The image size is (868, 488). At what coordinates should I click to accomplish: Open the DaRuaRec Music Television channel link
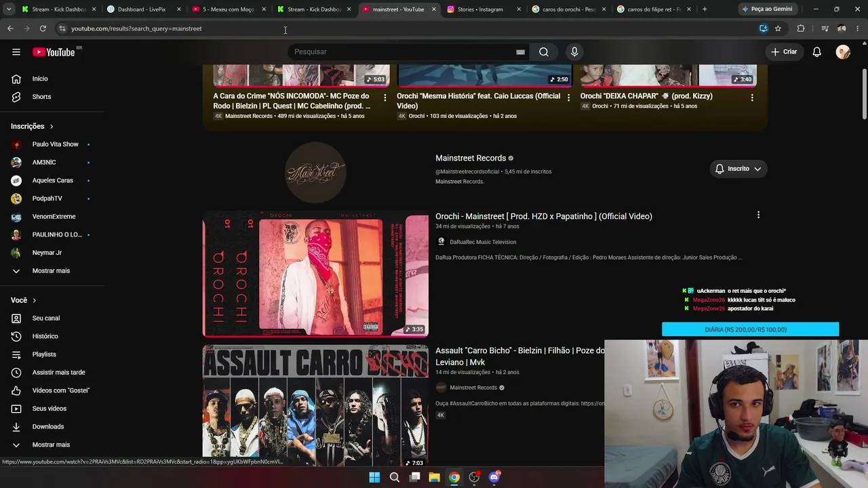pos(483,242)
